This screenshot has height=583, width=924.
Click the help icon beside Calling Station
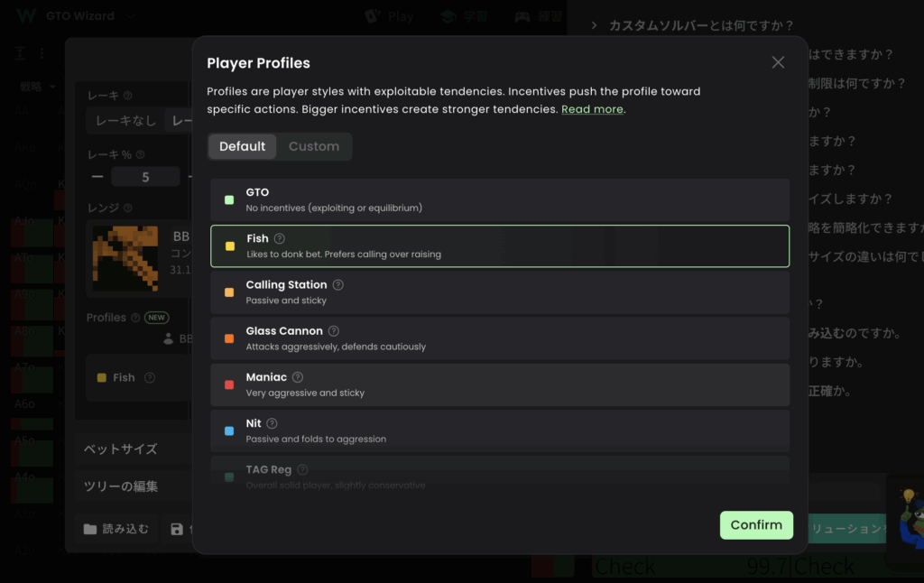[x=338, y=285]
